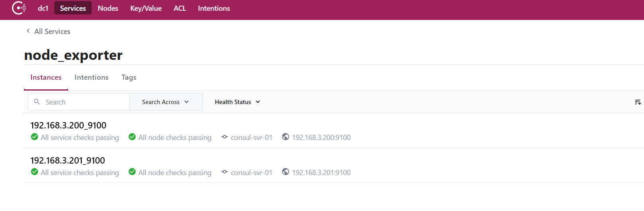644x211 pixels.
Task: Click the Consul logo icon
Action: 19,8
